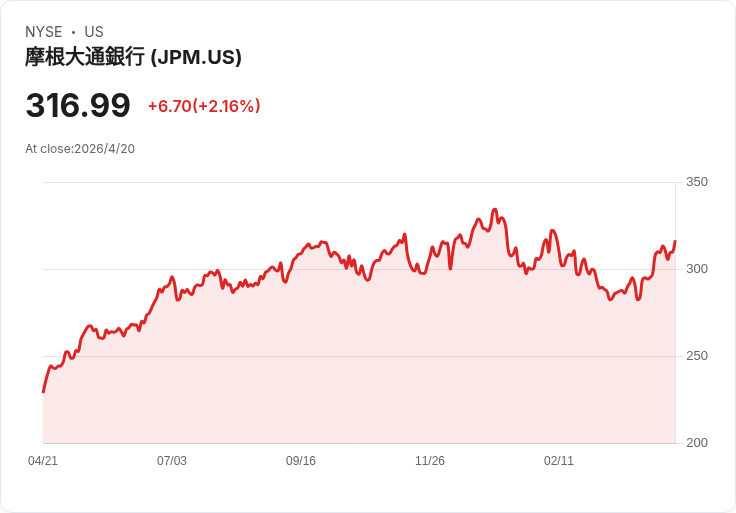Click the 07/03 date label on axis

[x=172, y=461]
